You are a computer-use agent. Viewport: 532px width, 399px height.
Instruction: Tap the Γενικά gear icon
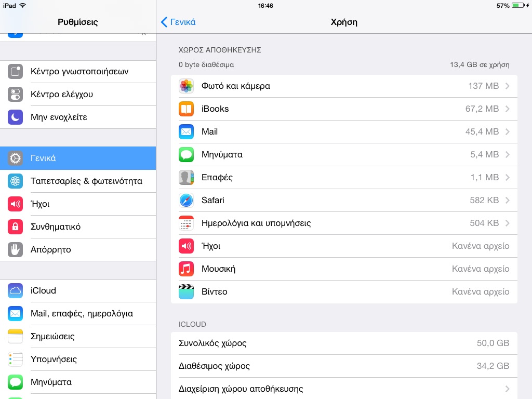[15, 158]
